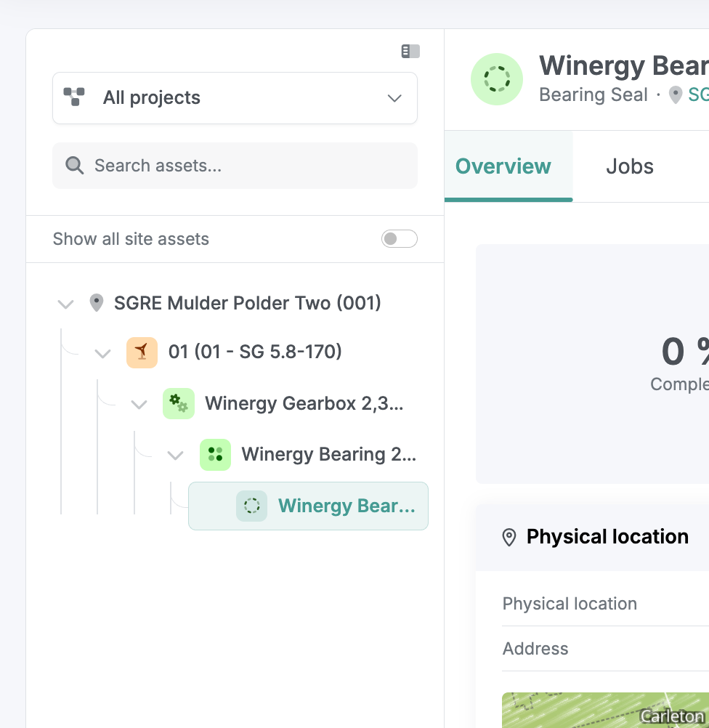Click the selected bearing seal tree icon
The width and height of the screenshot is (709, 728).
(x=251, y=506)
